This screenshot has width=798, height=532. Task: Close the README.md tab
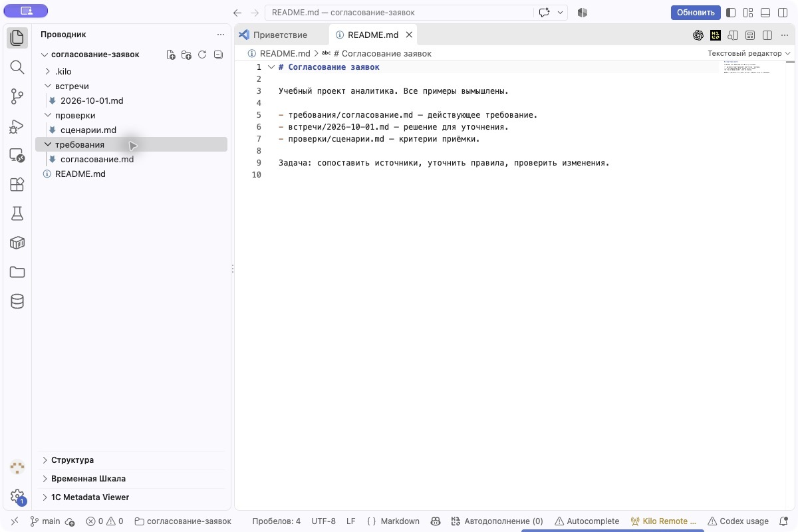click(409, 35)
